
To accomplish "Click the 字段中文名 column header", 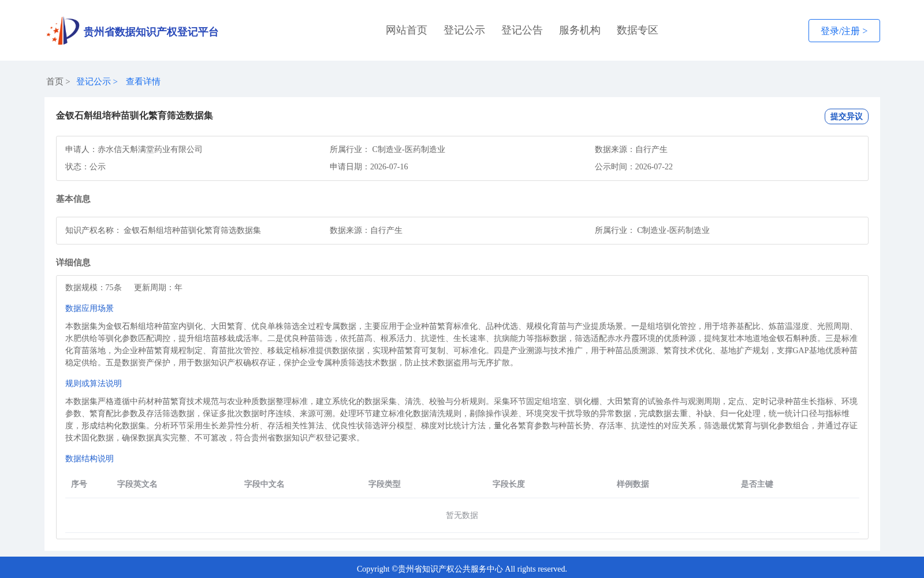I will [x=264, y=484].
